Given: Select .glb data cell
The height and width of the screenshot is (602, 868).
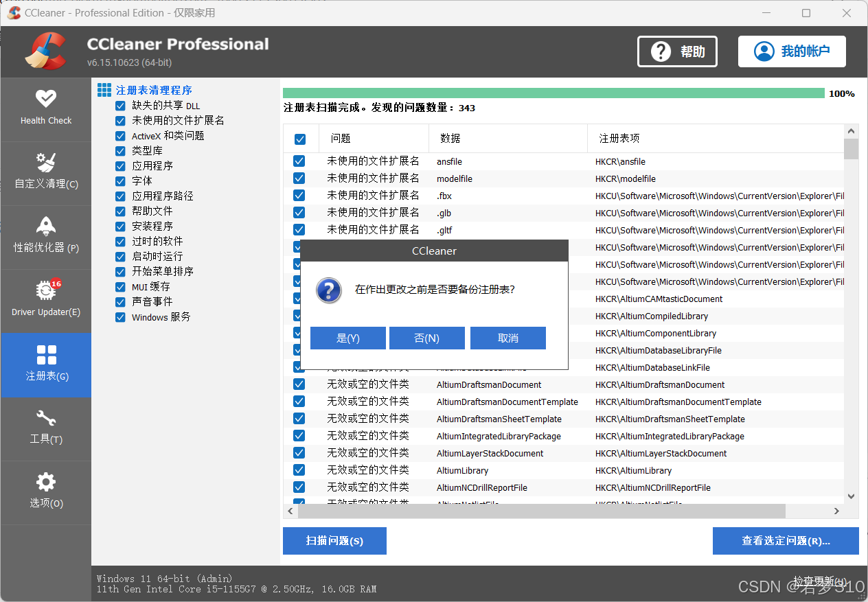Looking at the screenshot, I should point(444,213).
